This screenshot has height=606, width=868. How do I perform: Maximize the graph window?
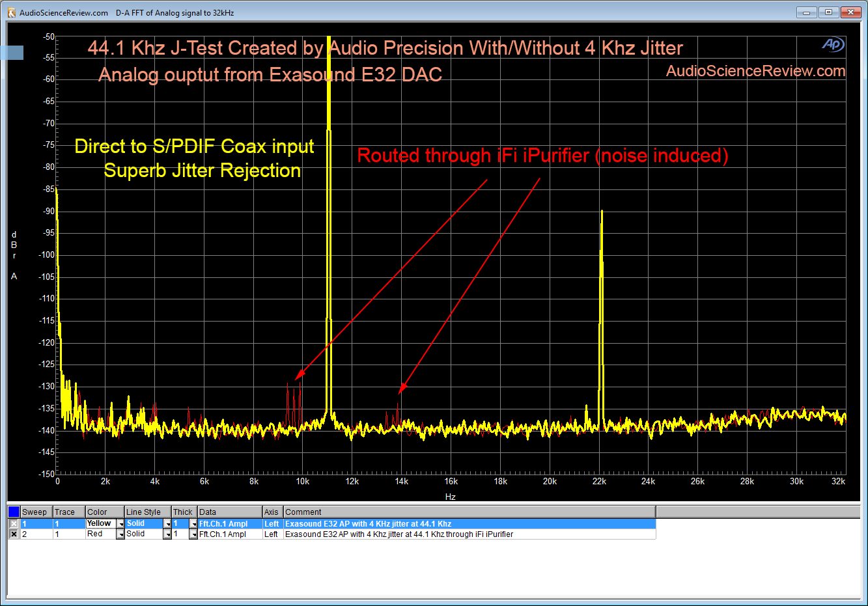[x=828, y=12]
